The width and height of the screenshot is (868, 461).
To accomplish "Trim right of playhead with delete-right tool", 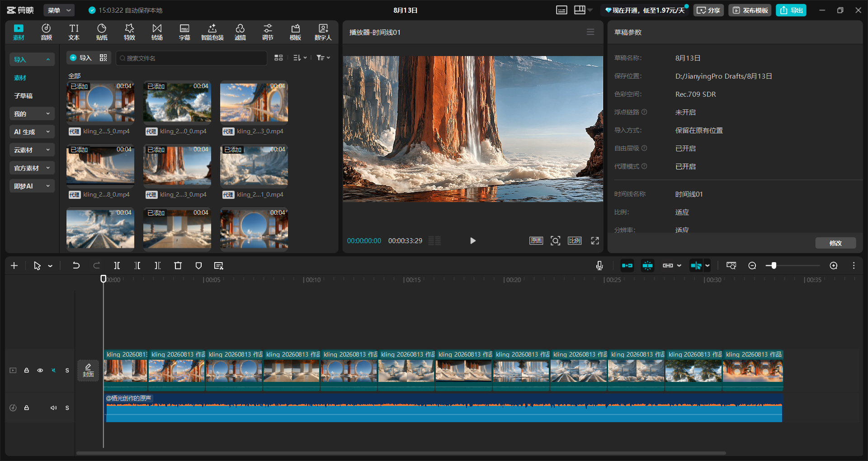I will coord(157,266).
